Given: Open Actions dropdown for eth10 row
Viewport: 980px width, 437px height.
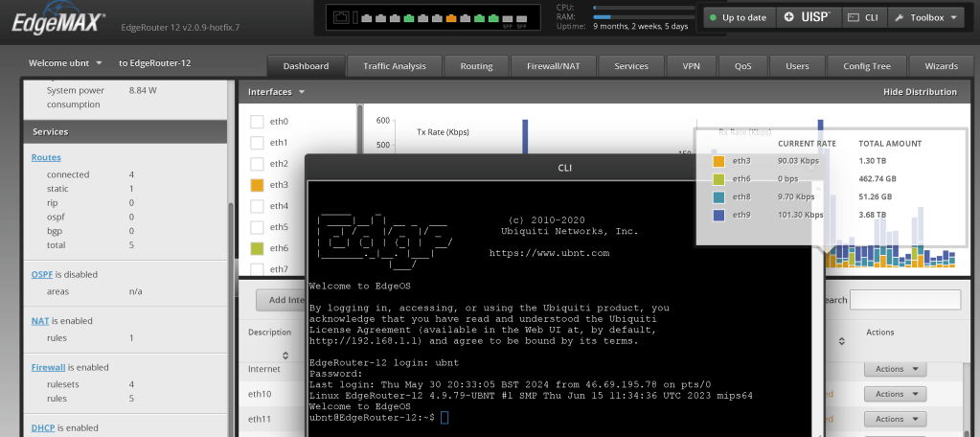Looking at the screenshot, I should [895, 394].
